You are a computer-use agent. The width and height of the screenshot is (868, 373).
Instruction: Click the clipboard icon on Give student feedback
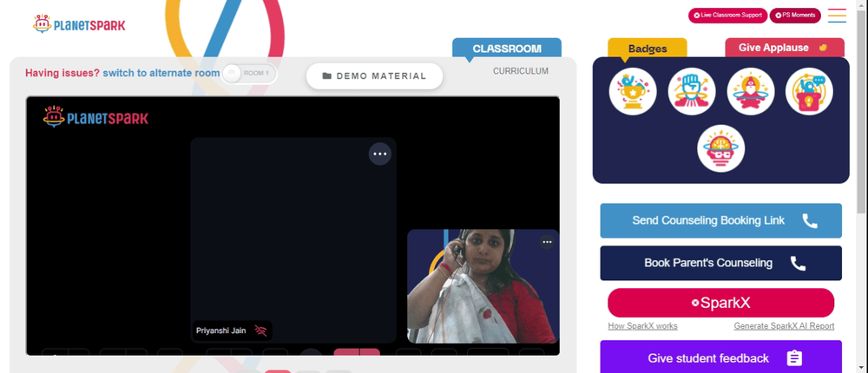pos(794,358)
